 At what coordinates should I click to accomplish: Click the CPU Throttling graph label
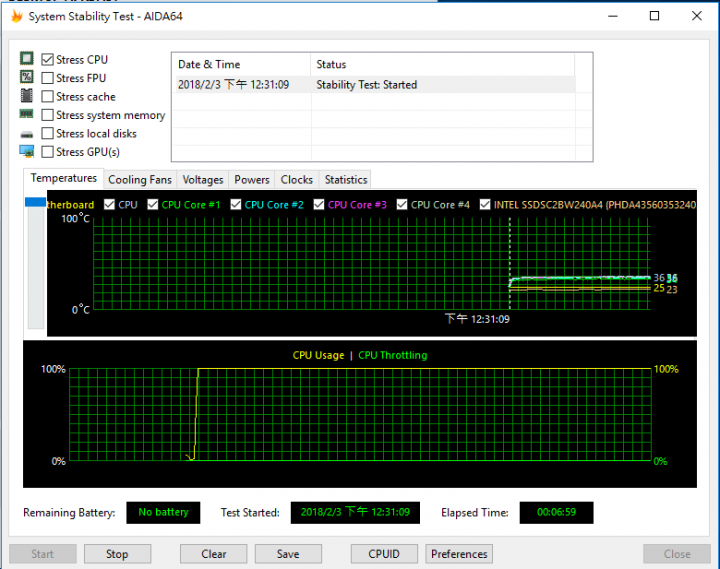tap(393, 355)
